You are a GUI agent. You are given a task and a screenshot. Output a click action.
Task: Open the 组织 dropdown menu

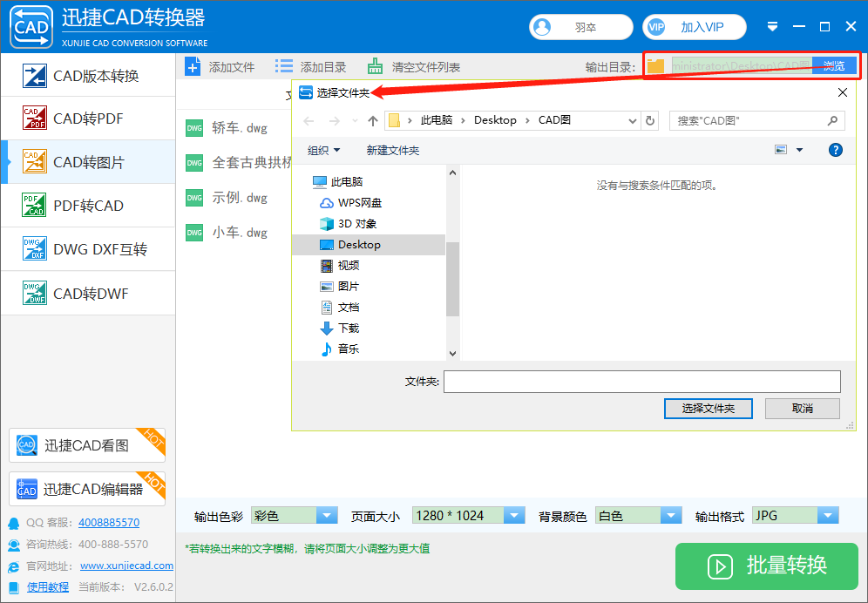[324, 150]
